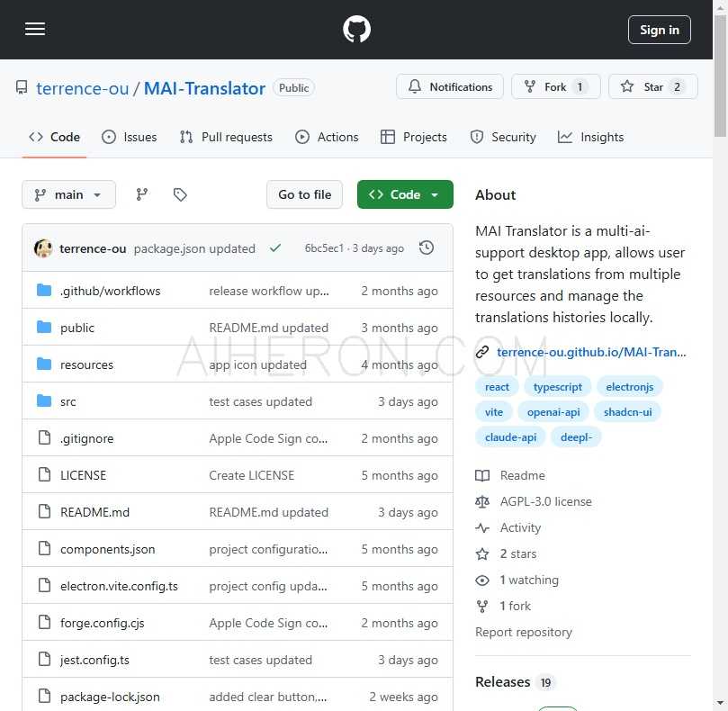The image size is (728, 711).
Task: Switch to the Code tab
Action: (x=54, y=137)
